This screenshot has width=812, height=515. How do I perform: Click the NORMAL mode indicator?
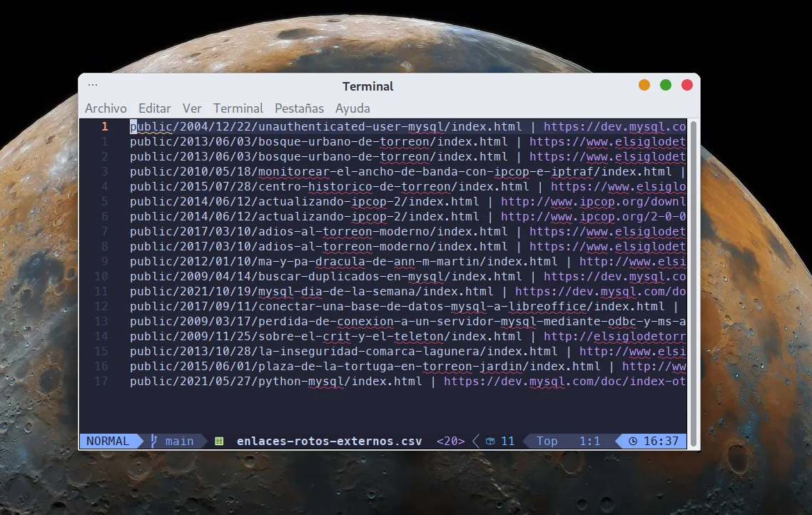pos(108,441)
